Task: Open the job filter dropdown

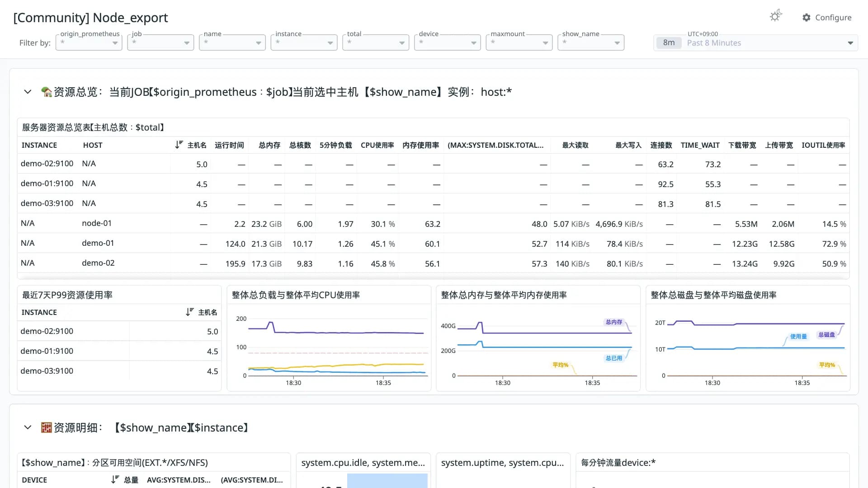Action: coord(160,42)
